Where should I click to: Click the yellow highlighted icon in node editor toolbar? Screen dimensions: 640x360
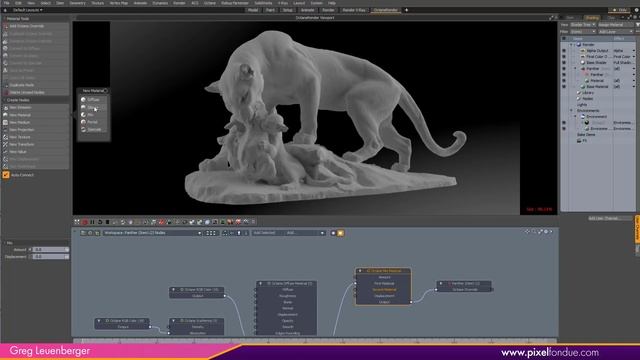[340, 233]
